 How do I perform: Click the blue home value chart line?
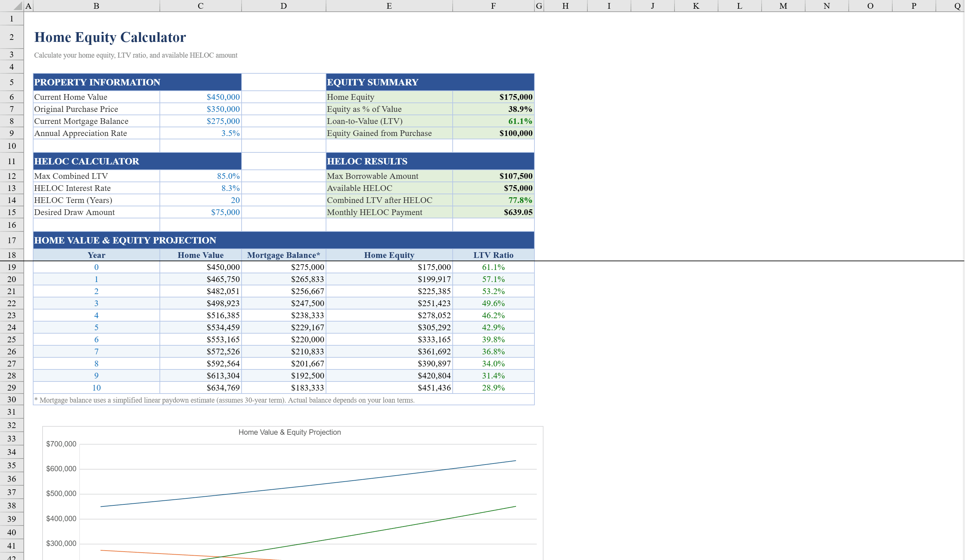[308, 485]
